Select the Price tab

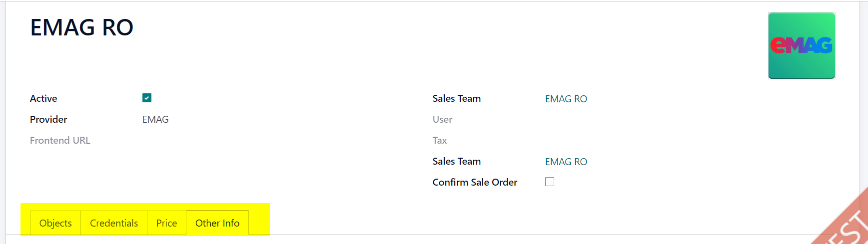[166, 223]
